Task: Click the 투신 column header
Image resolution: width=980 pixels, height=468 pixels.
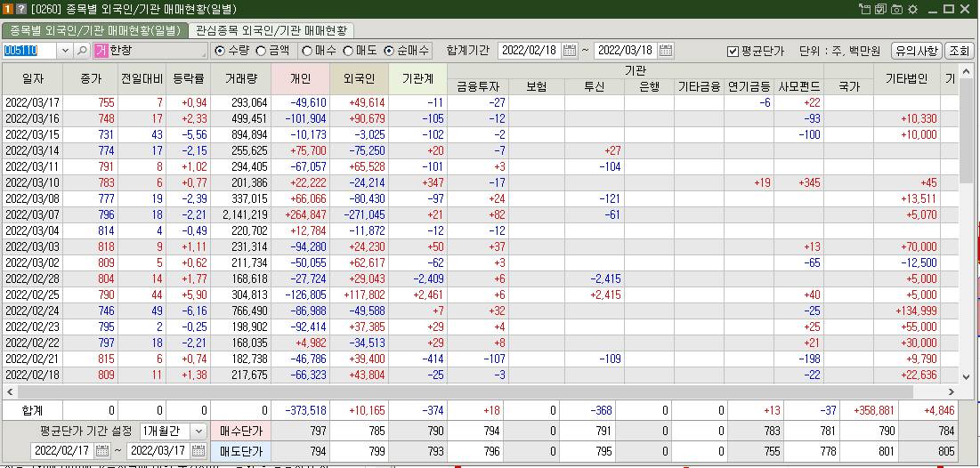Action: pyautogui.click(x=594, y=87)
